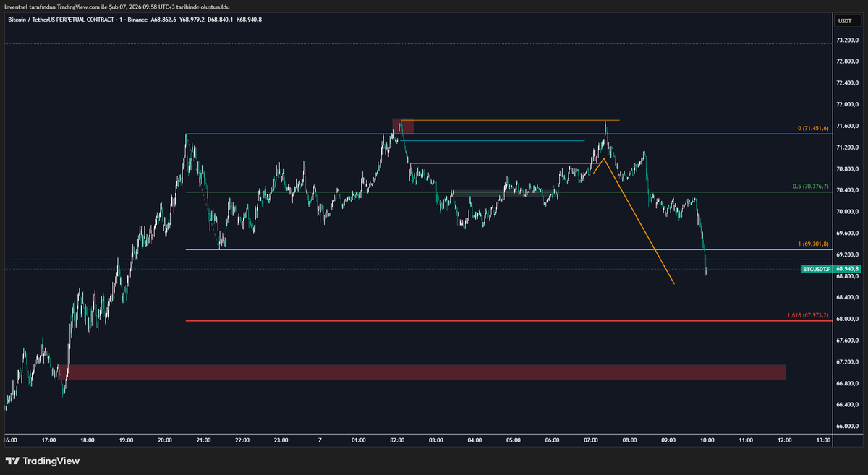Click the 09:00 time axis label
Image resolution: width=868 pixels, height=475 pixels.
point(668,440)
